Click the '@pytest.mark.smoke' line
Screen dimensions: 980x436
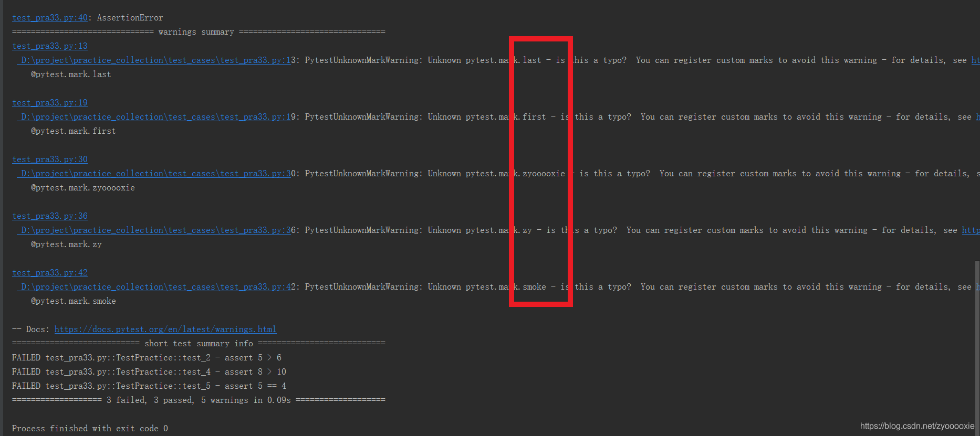coord(74,301)
